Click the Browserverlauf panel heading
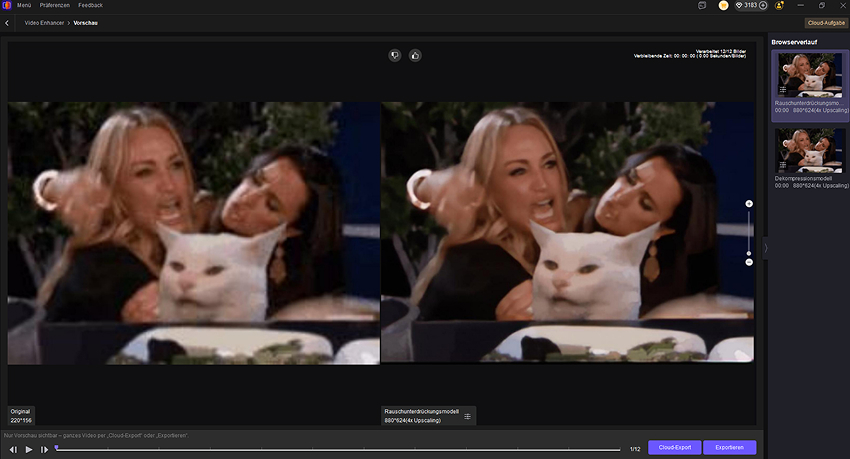The height and width of the screenshot is (459, 850). (794, 42)
